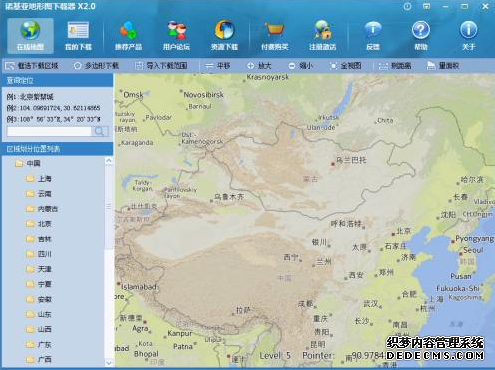Click the location search magnifier button
The image size is (495, 370).
tap(100, 131)
